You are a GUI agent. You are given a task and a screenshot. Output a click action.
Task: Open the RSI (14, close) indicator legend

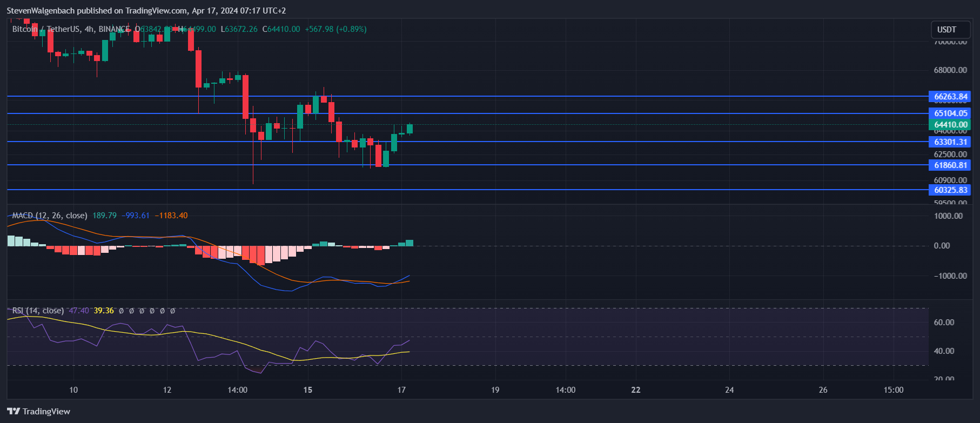[x=38, y=311]
